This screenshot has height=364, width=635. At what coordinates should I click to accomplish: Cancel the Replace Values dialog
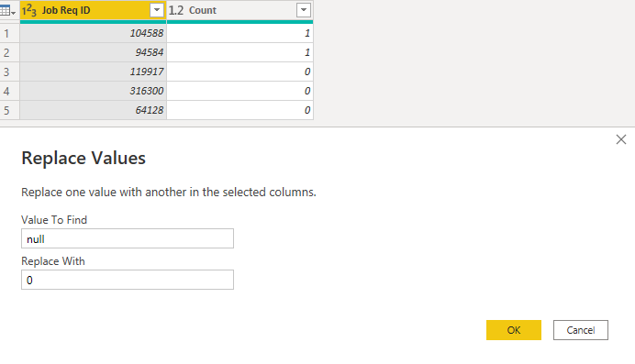580,330
